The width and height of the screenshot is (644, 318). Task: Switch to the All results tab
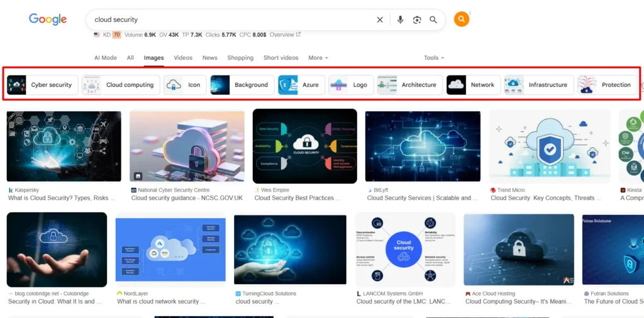coord(130,58)
